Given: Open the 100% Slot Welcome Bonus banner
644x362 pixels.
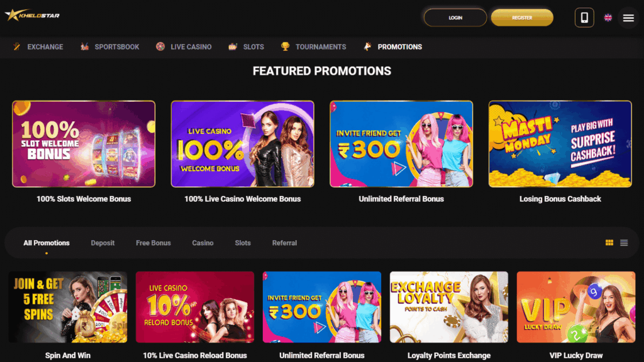Looking at the screenshot, I should (84, 144).
